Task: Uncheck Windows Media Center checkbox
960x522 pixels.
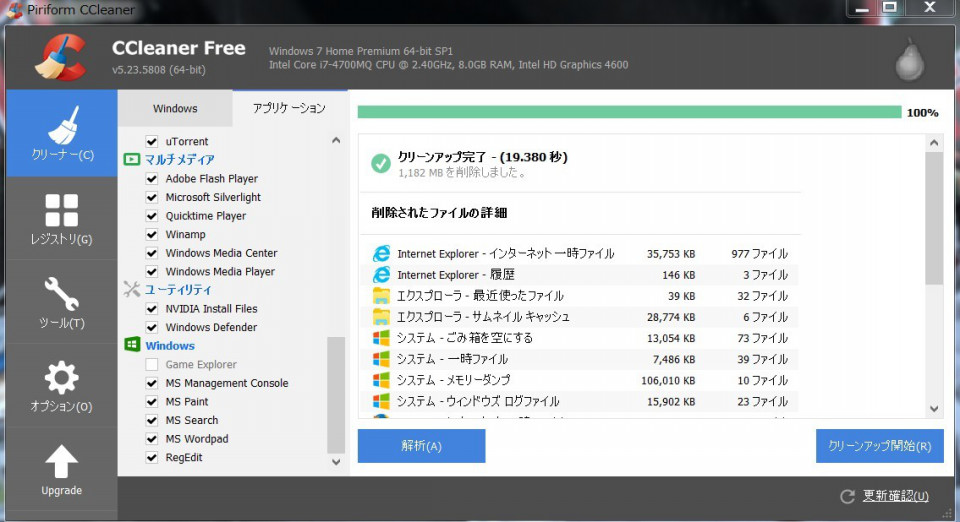Action: pos(152,253)
